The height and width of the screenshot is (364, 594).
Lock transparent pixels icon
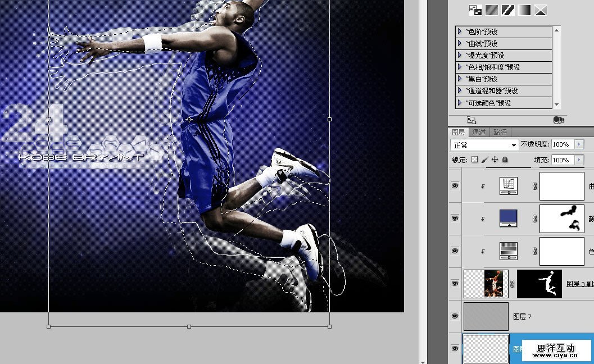(475, 160)
